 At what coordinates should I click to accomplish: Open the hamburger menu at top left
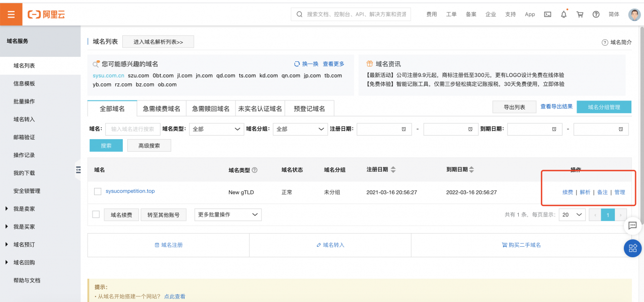(11, 15)
